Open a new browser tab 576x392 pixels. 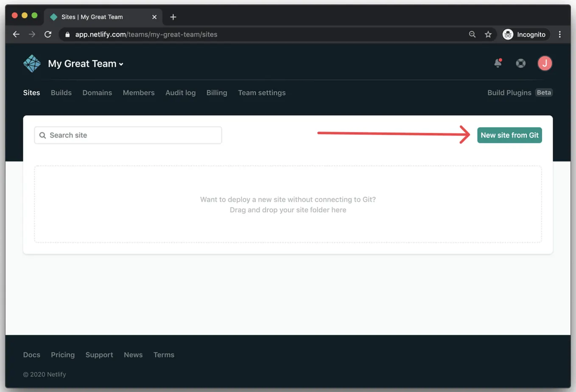tap(173, 17)
